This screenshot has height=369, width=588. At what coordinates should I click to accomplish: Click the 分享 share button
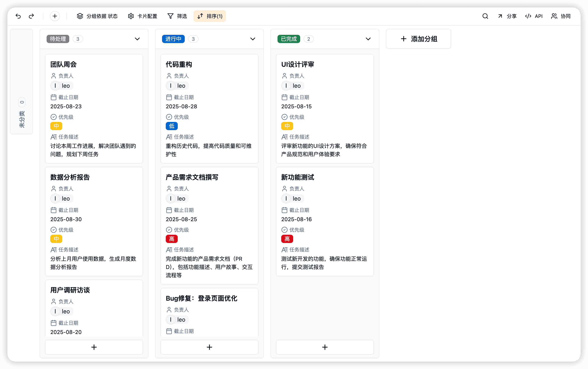tap(507, 16)
